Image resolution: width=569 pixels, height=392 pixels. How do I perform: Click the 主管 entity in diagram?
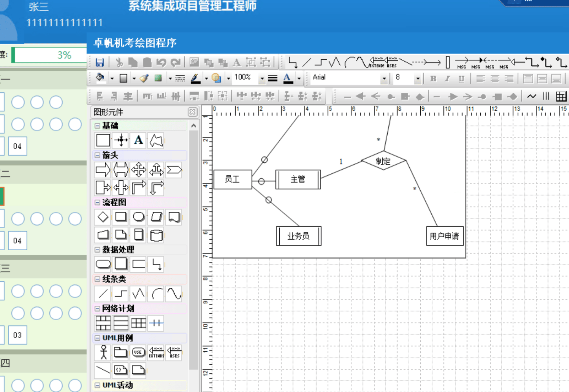tap(298, 179)
